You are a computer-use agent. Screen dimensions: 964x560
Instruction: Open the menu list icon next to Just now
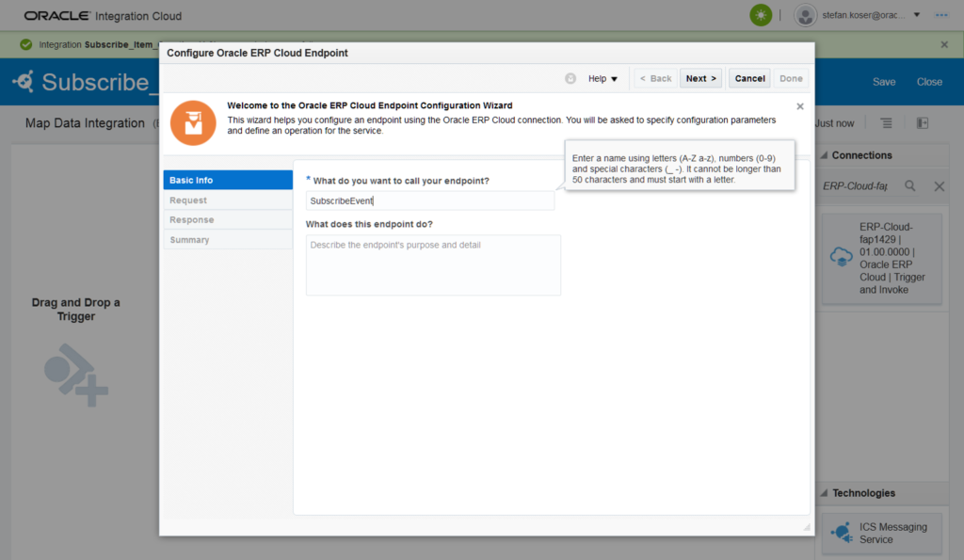tap(885, 122)
